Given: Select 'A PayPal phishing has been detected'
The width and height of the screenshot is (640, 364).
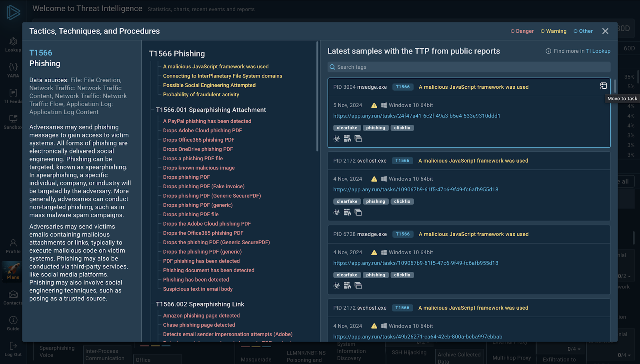Looking at the screenshot, I should click(207, 121).
